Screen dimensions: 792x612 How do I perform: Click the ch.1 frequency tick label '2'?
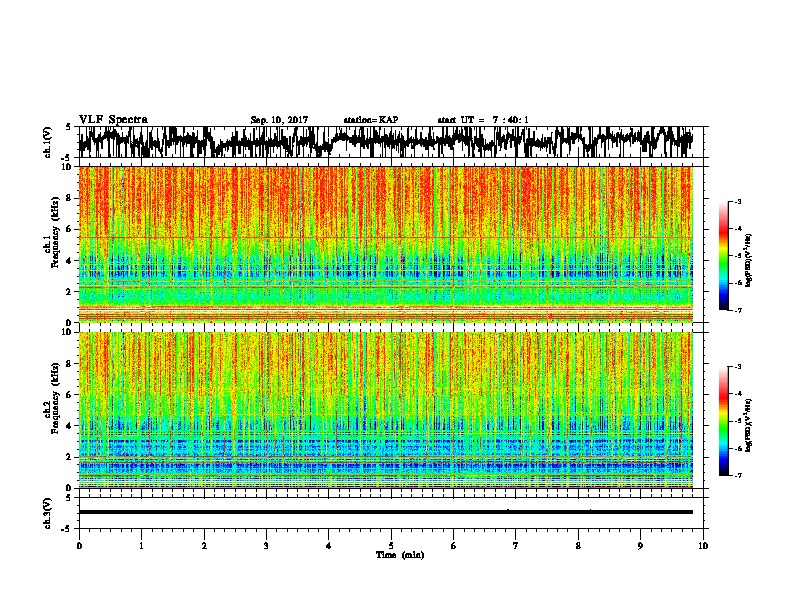(x=69, y=291)
